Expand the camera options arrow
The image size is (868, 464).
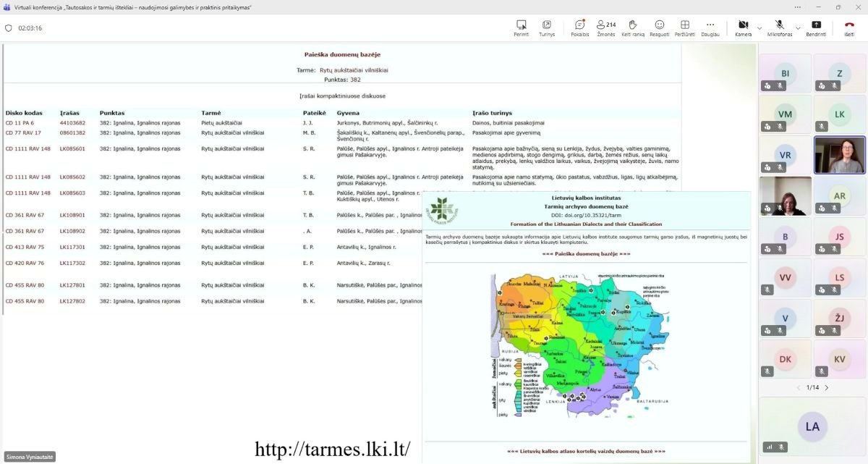[x=759, y=28]
